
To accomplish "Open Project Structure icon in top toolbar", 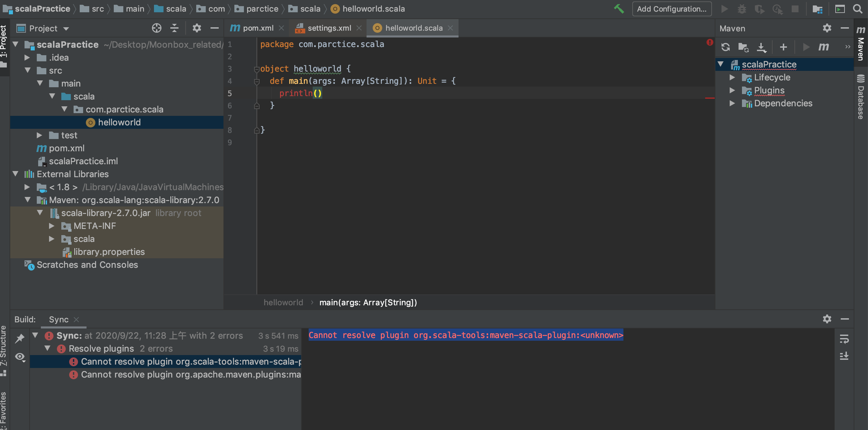I will pos(817,9).
